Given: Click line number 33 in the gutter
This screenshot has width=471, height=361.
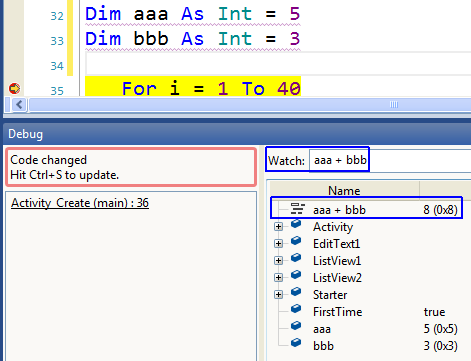Looking at the screenshot, I should (x=57, y=41).
